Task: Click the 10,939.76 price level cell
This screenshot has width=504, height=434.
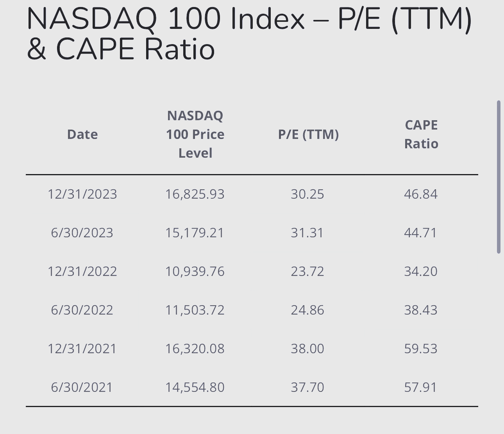Action: 195,271
